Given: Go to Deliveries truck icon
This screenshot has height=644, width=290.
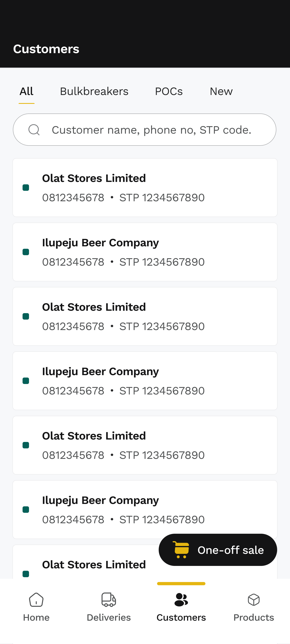Looking at the screenshot, I should [x=109, y=600].
